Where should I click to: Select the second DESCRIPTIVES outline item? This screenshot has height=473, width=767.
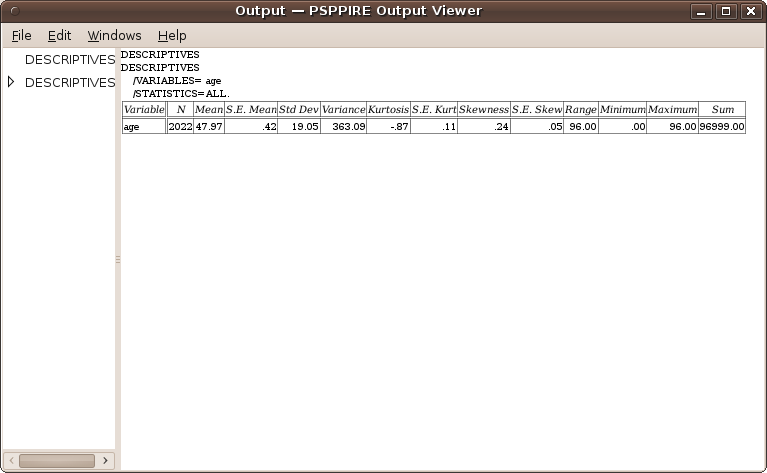(x=70, y=83)
